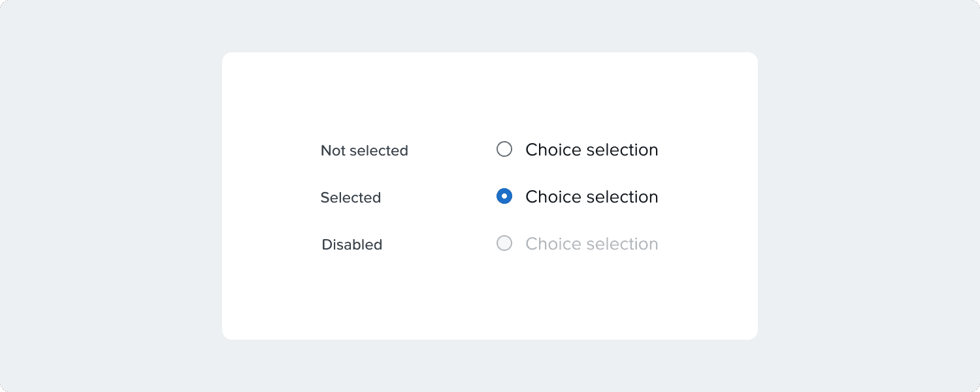This screenshot has height=392, width=980.
Task: Click the 'Selected' state label
Action: click(x=350, y=198)
